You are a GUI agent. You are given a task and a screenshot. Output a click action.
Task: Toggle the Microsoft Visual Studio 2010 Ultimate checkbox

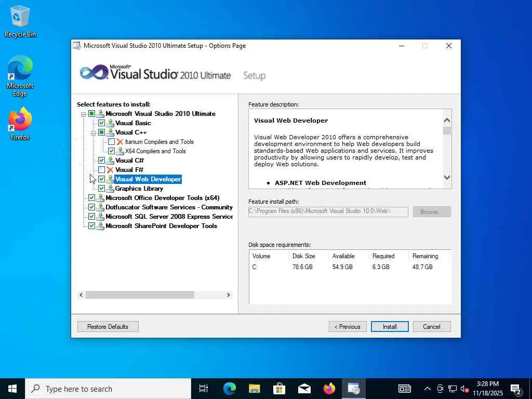[91, 114]
